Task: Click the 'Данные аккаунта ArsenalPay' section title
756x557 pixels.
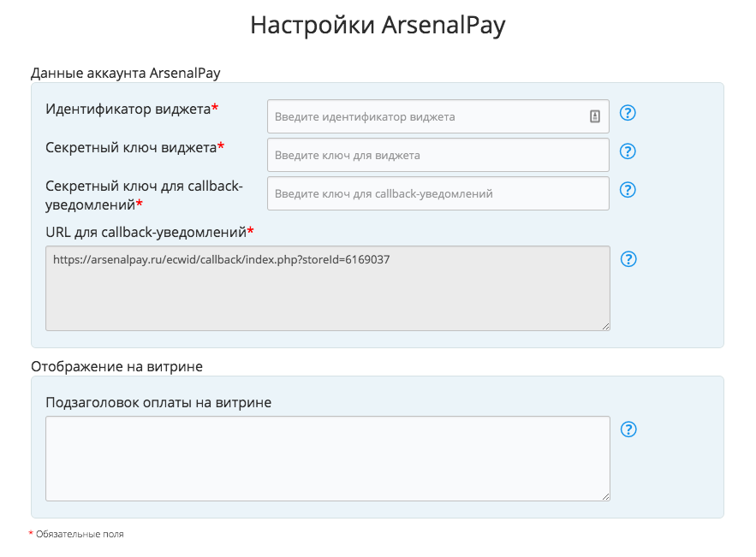Action: pyautogui.click(x=125, y=73)
